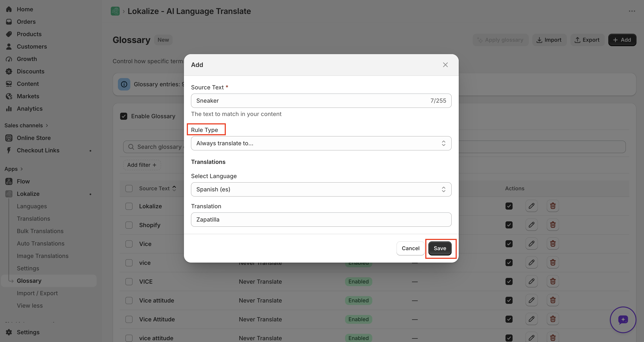The height and width of the screenshot is (342, 644).
Task: Open Image Translations submenu item
Action: point(43,256)
